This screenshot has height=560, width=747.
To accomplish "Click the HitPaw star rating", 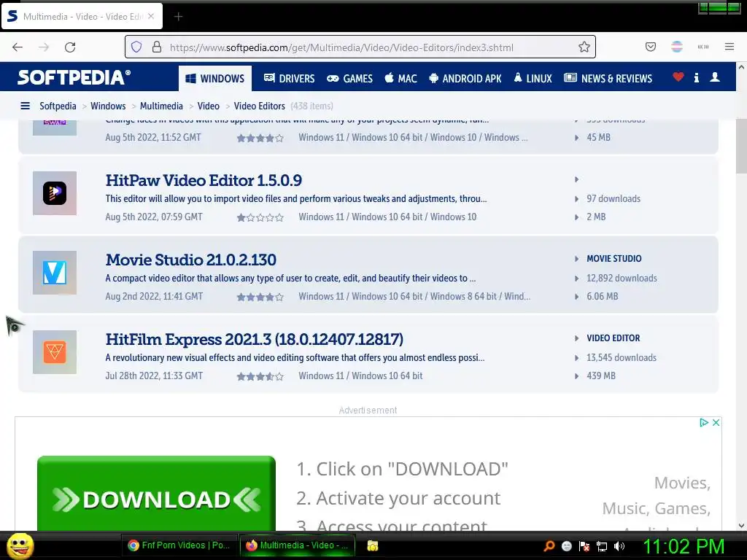I will (x=260, y=217).
